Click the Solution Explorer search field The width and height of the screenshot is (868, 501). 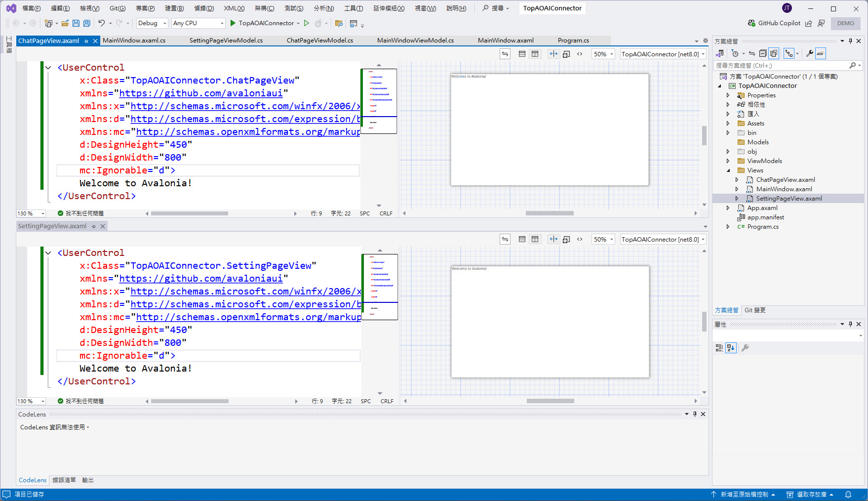[782, 65]
